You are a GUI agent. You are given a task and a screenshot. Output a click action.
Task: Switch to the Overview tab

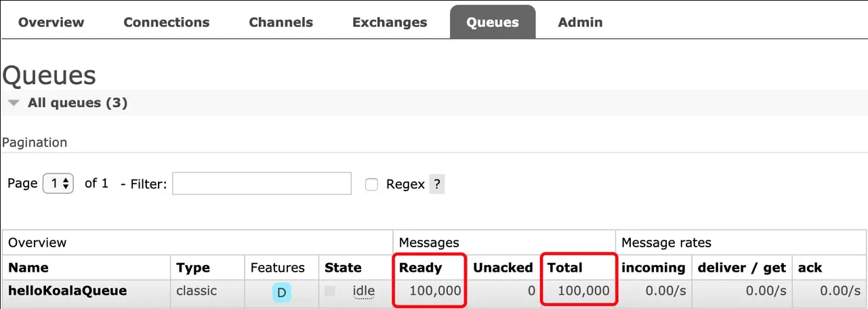click(x=51, y=22)
